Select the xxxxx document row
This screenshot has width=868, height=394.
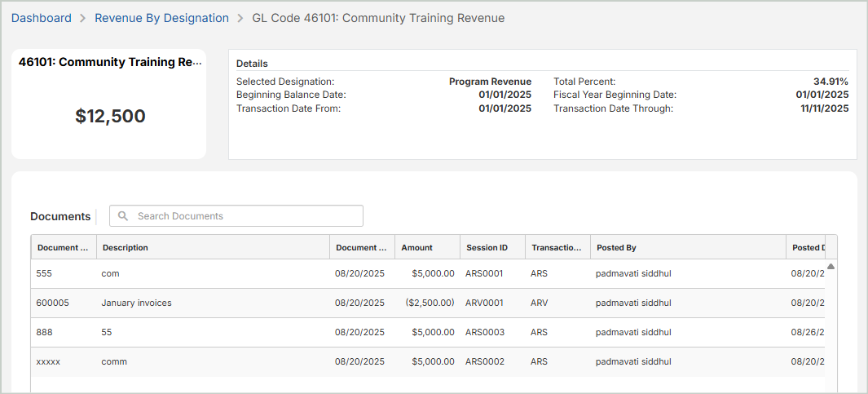pyautogui.click(x=48, y=361)
